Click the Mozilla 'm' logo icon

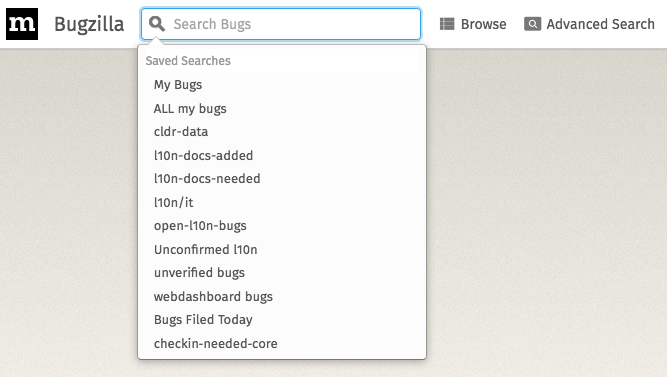22,24
